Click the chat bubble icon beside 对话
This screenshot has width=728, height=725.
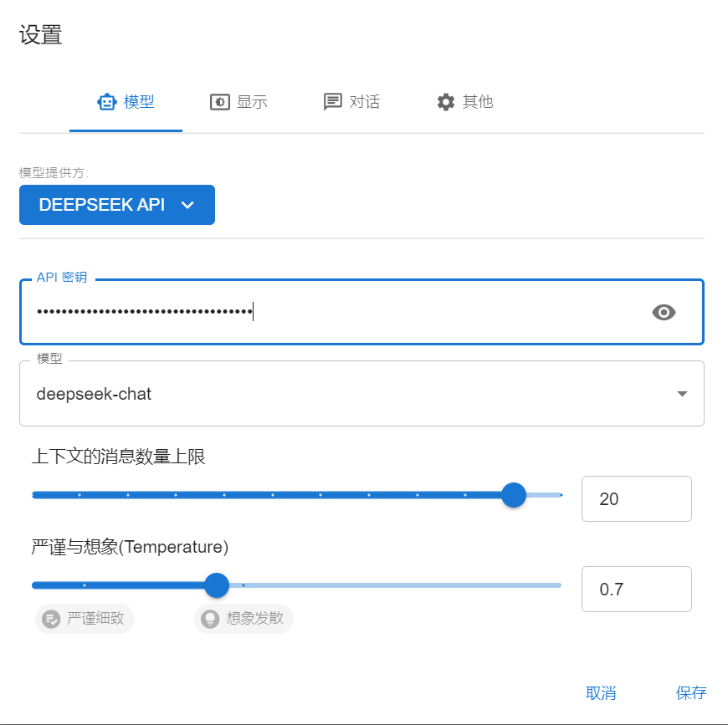click(332, 102)
